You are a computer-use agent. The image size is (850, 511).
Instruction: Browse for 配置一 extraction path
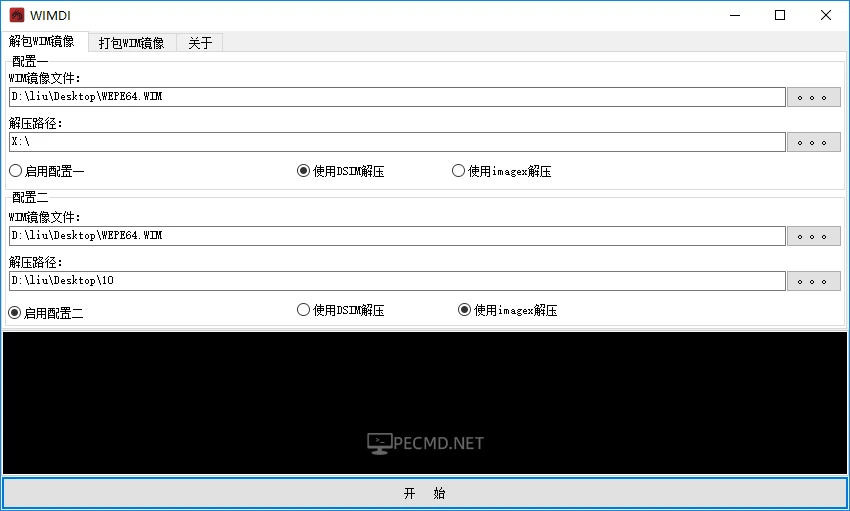pos(814,142)
